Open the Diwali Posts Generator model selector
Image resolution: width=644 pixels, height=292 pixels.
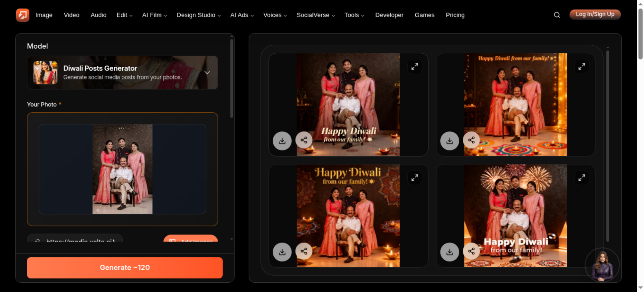(122, 73)
